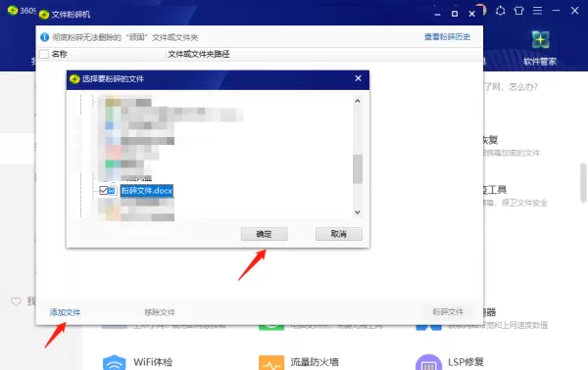Viewport: 588px width, 370px height.
Task: Open the 流量防火墙 icon
Action: (x=271, y=362)
